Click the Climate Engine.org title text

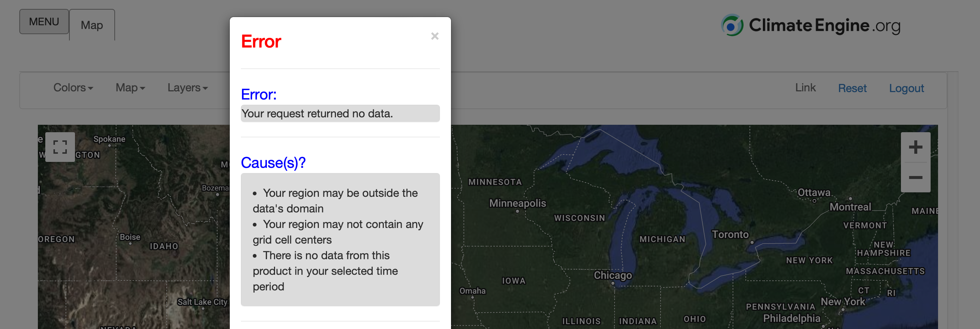[824, 26]
